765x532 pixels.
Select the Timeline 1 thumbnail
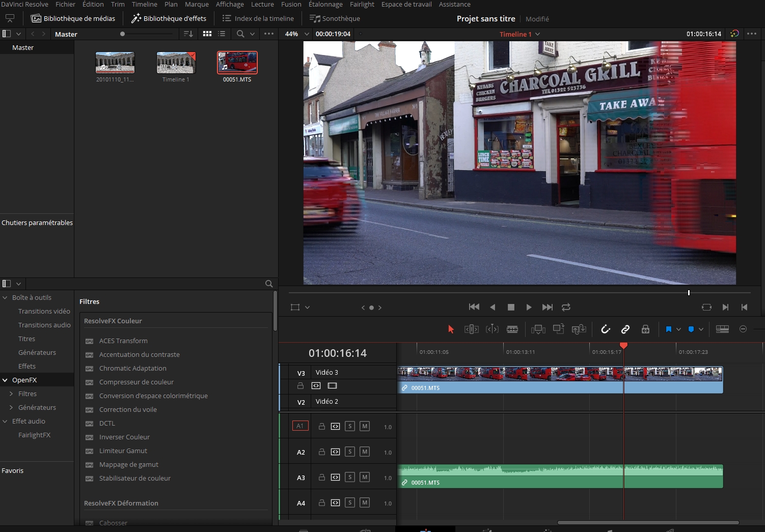pos(176,63)
